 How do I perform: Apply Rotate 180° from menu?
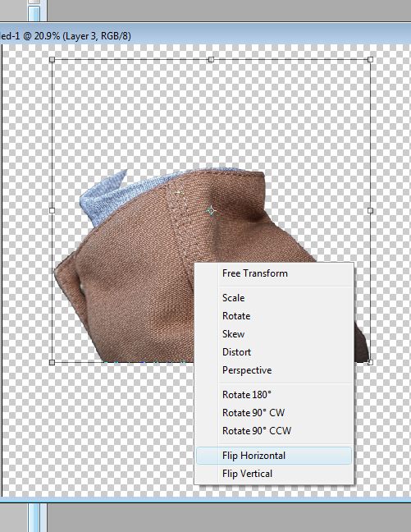[x=274, y=395]
